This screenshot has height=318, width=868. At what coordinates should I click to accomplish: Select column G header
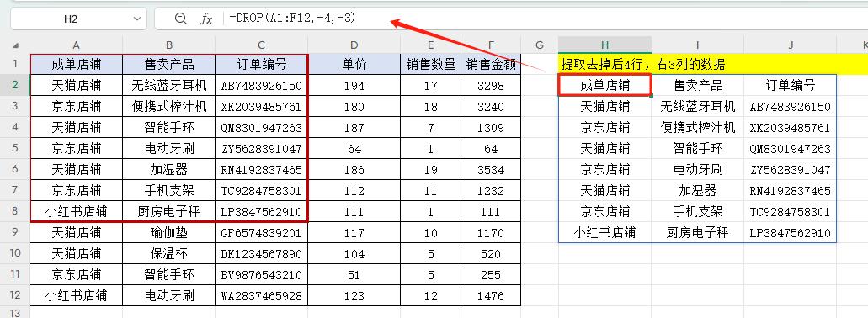(540, 45)
